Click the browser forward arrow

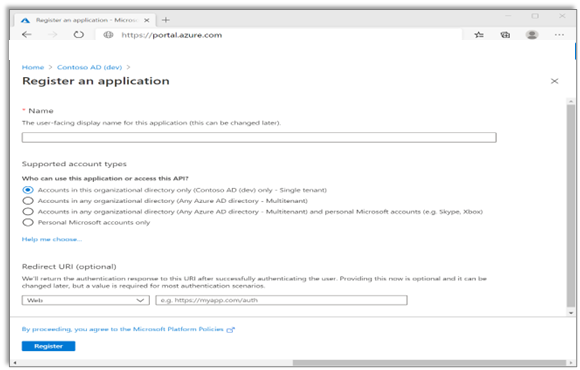point(53,34)
